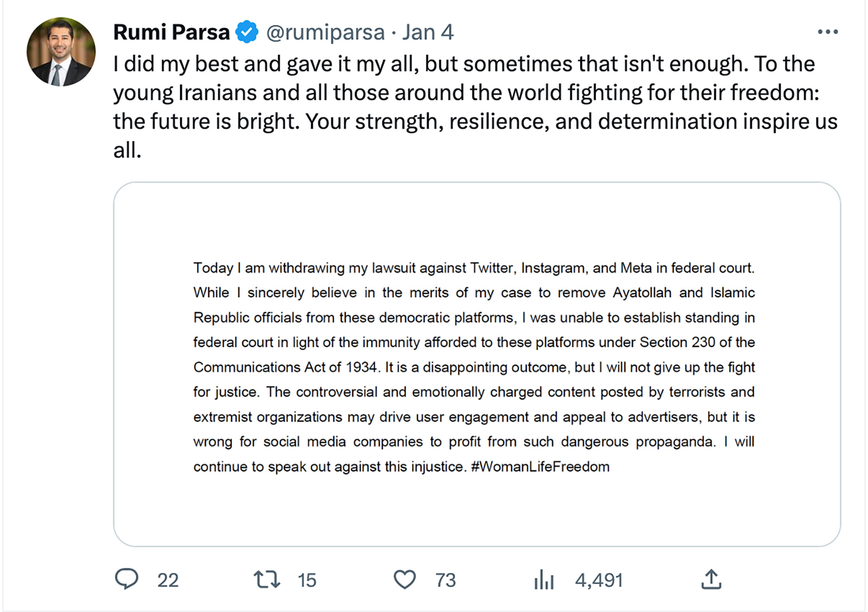The image size is (868, 612).
Task: Open Rumi Parsa's profile picture
Action: (x=61, y=52)
